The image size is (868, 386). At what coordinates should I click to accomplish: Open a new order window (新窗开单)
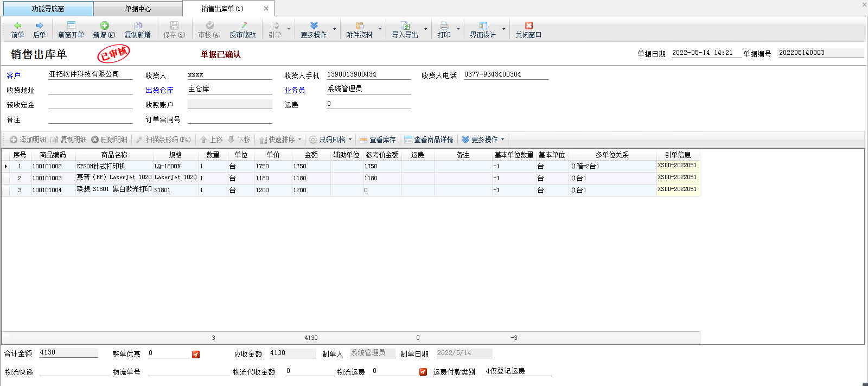71,29
